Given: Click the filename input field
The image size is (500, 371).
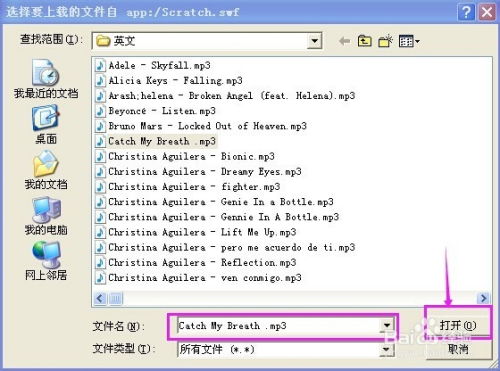Looking at the screenshot, I should (x=279, y=326).
